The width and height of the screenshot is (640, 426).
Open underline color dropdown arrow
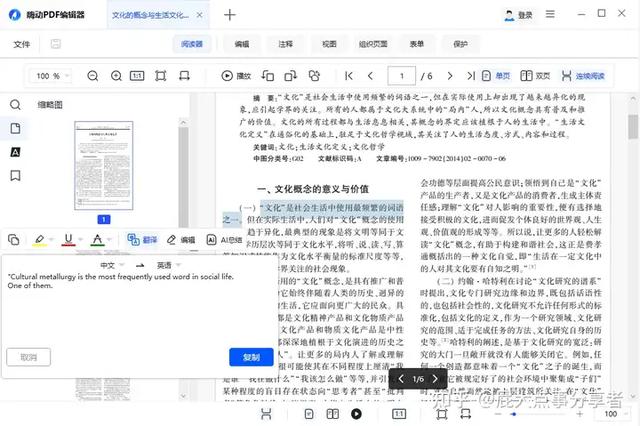pyautogui.click(x=80, y=240)
